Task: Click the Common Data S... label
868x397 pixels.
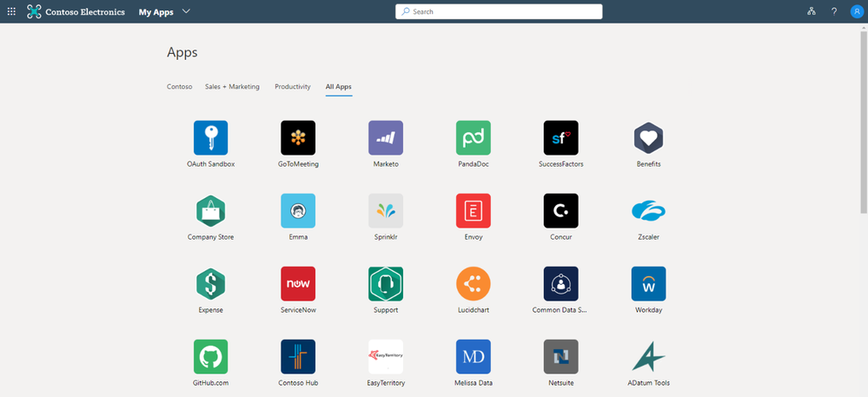Action: coord(560,311)
